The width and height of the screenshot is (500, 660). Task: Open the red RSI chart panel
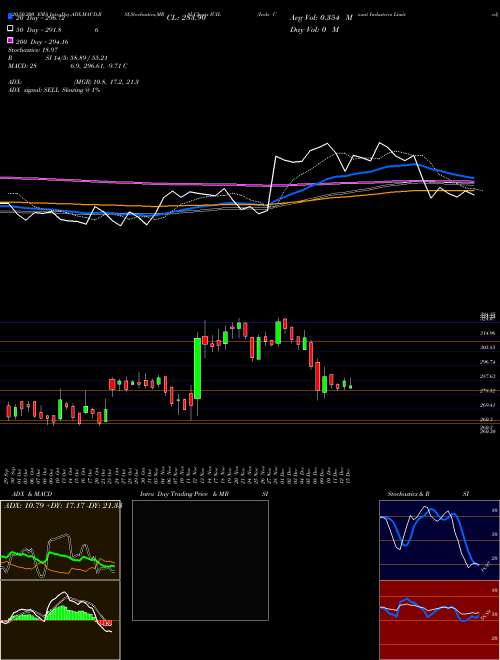point(439,620)
